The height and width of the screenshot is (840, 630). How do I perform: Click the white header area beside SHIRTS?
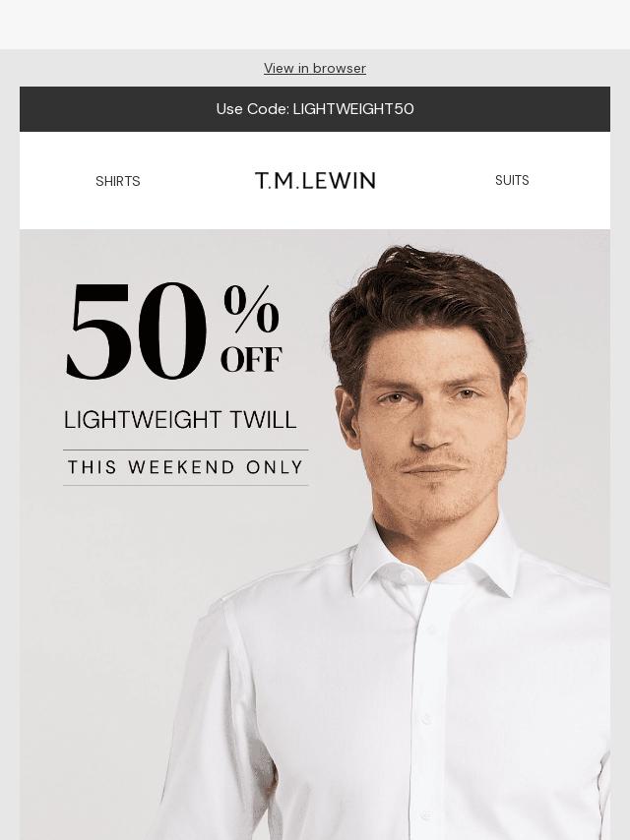point(53,181)
